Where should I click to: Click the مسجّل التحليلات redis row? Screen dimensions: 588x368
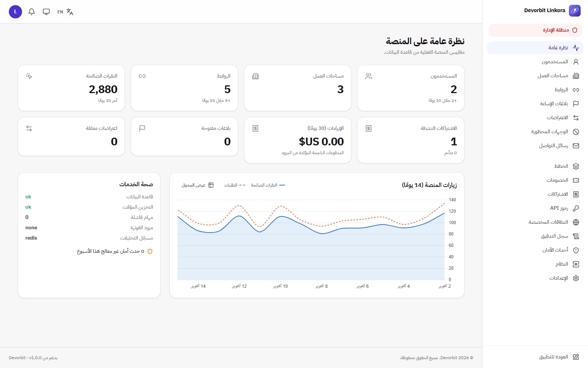pyautogui.click(x=89, y=238)
